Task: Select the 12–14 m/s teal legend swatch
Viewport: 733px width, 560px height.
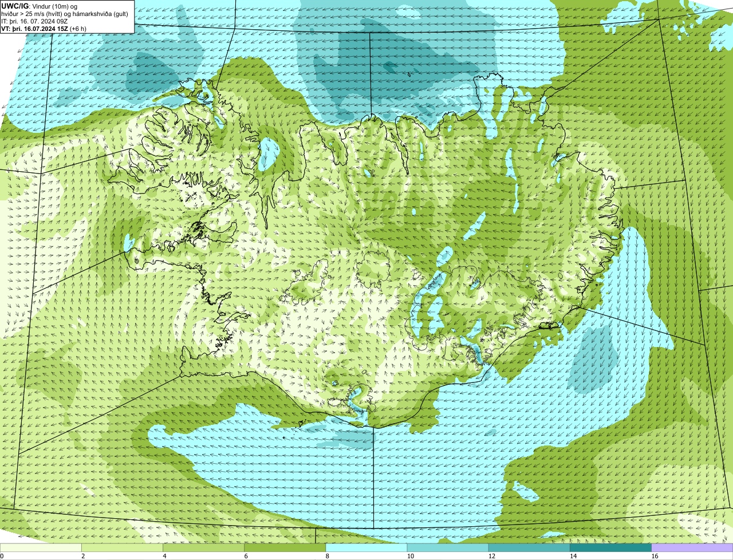Action: click(x=529, y=548)
